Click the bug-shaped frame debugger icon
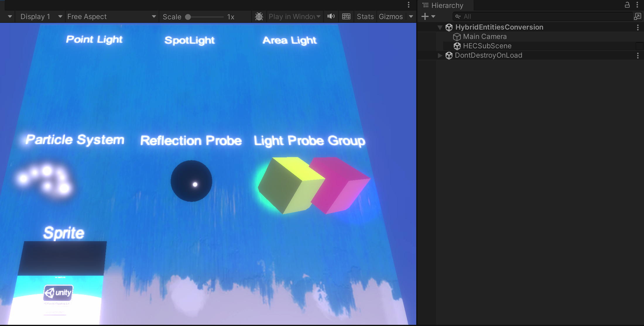The image size is (644, 326). coord(259,16)
